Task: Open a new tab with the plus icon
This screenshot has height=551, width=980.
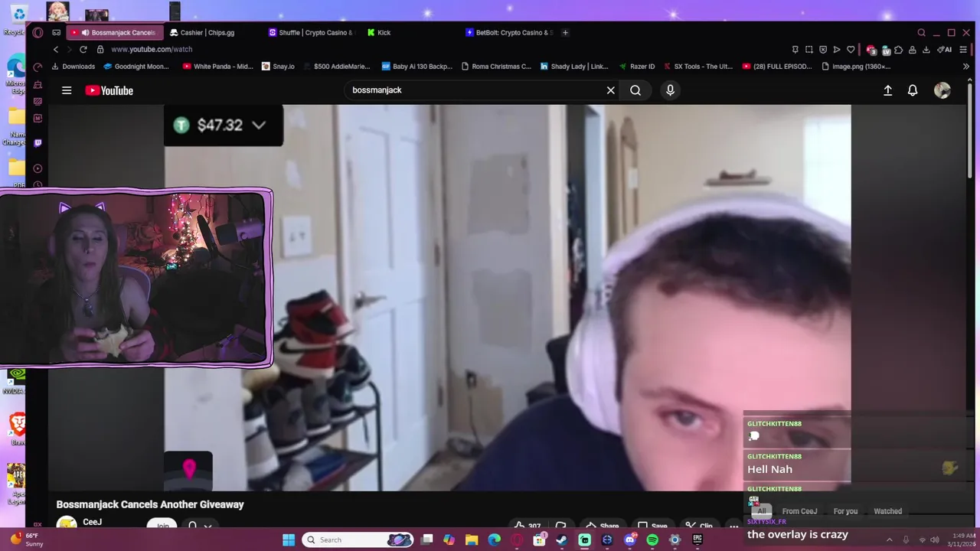Action: pos(565,33)
